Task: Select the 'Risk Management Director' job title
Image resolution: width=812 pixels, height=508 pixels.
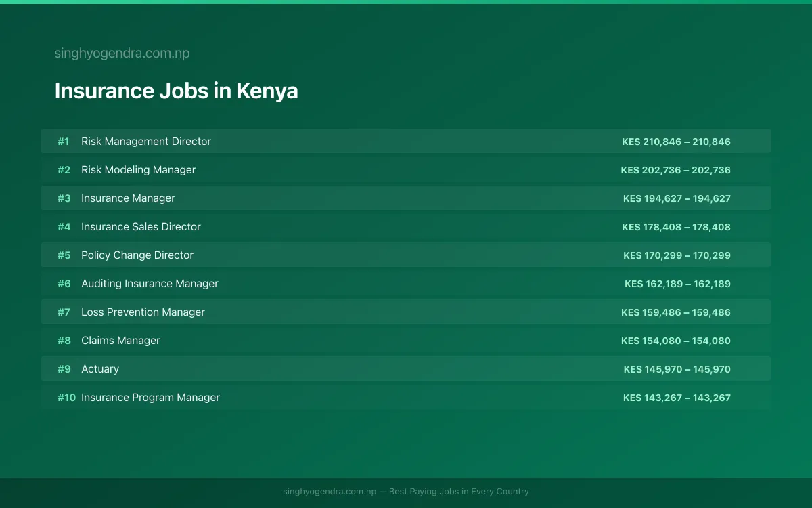Action: pyautogui.click(x=146, y=142)
